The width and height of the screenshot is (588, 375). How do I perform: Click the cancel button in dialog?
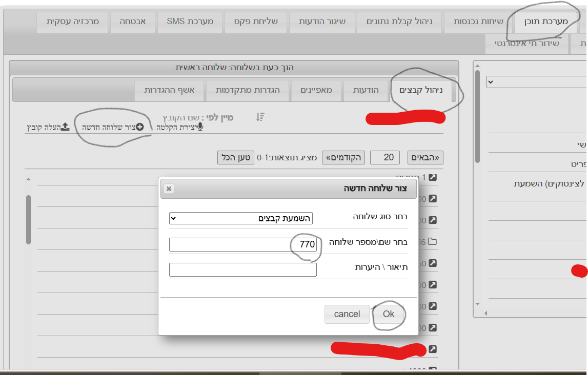pyautogui.click(x=347, y=314)
